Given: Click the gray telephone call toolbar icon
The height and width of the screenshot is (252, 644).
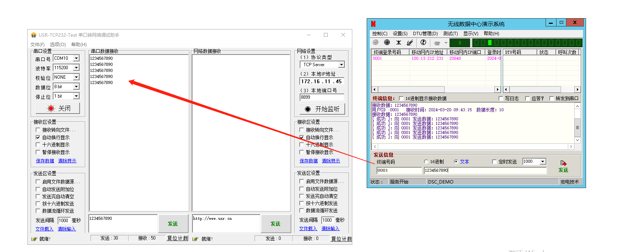Looking at the screenshot, I should (437, 43).
